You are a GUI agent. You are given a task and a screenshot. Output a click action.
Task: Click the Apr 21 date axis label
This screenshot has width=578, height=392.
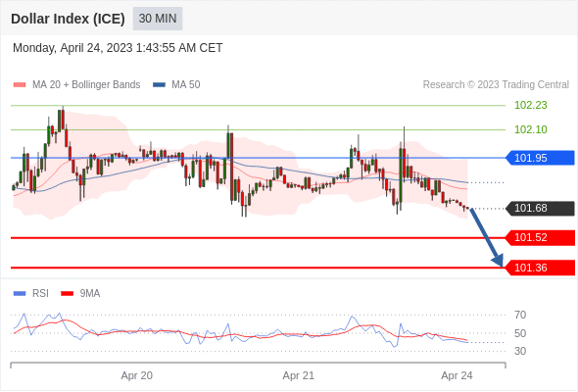298,375
